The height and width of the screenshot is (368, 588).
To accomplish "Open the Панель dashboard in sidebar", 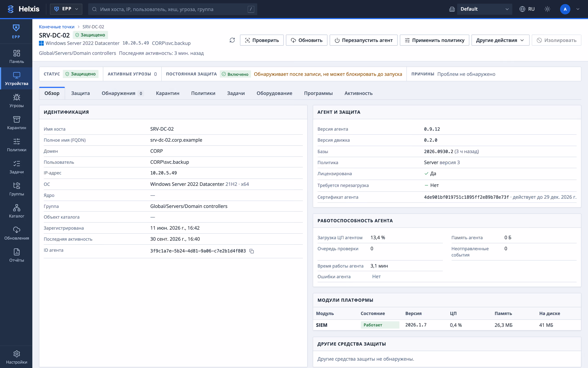I will (17, 57).
